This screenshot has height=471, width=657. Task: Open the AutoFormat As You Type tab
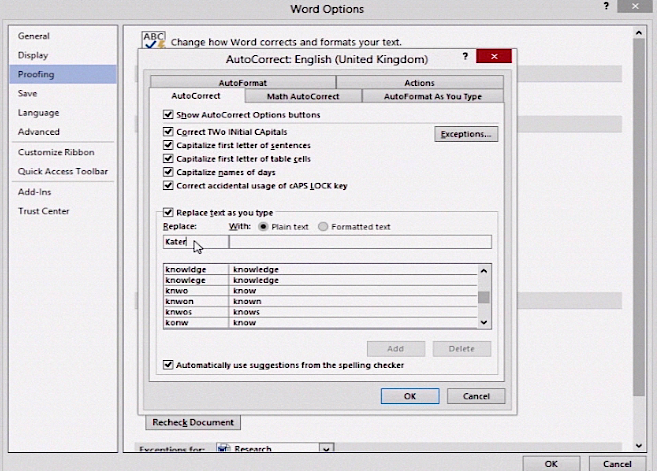[x=433, y=96]
